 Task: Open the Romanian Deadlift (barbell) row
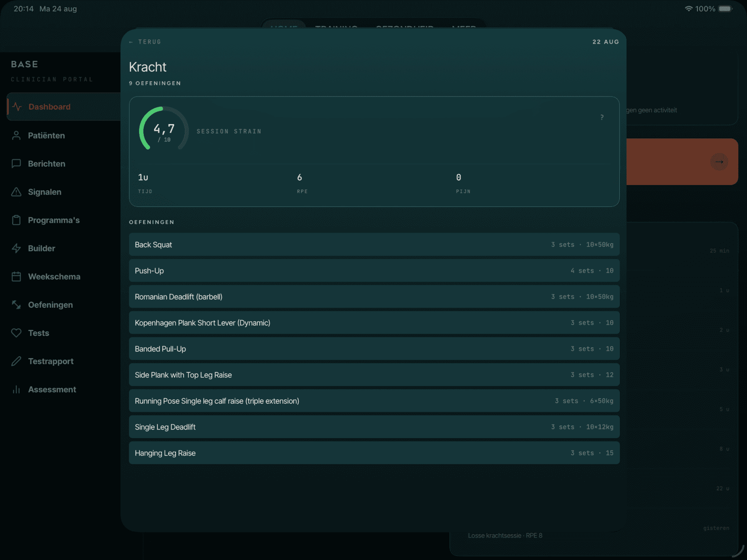tap(374, 297)
